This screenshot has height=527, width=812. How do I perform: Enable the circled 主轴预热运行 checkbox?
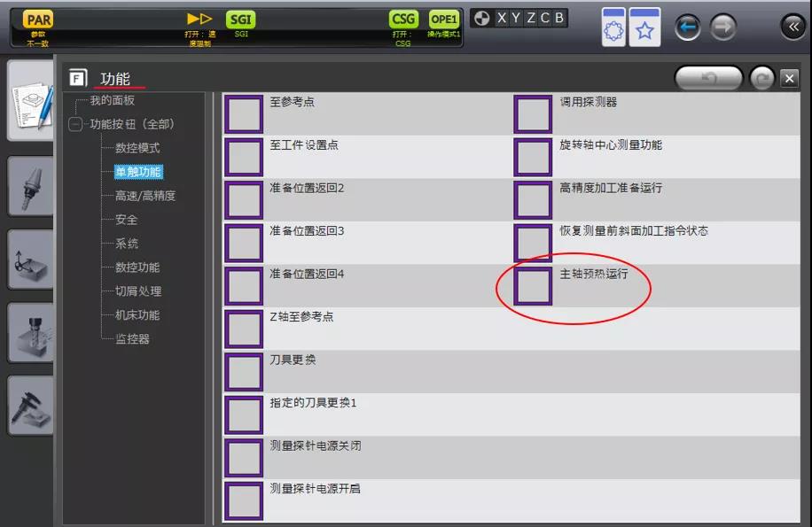click(x=532, y=288)
